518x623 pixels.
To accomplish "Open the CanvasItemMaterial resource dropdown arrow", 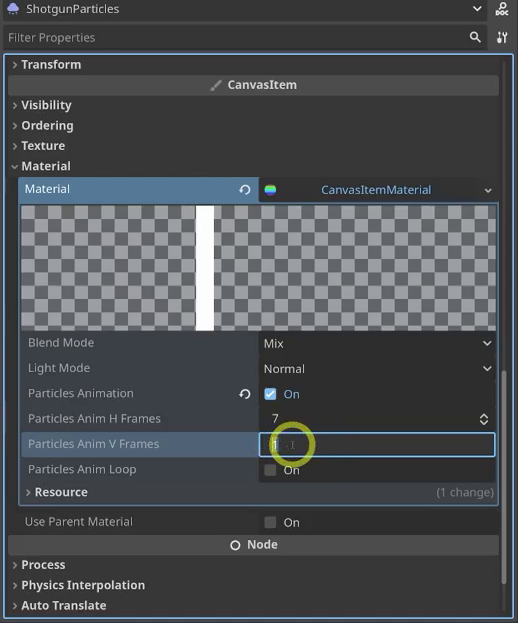I will [488, 190].
